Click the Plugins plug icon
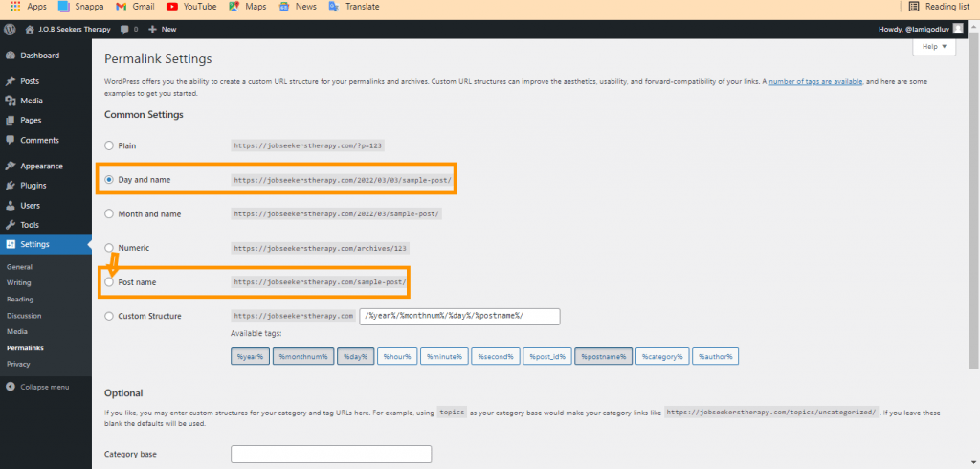The image size is (980, 469). [x=10, y=186]
